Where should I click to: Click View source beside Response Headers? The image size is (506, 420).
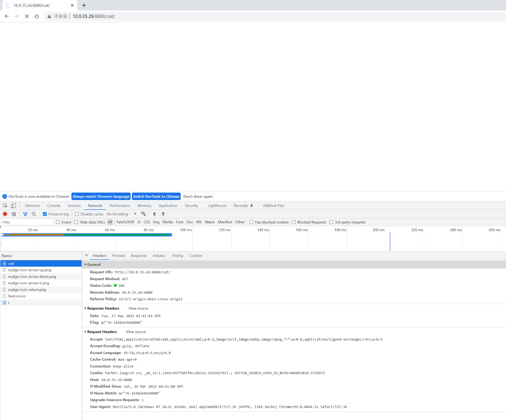coord(138,308)
